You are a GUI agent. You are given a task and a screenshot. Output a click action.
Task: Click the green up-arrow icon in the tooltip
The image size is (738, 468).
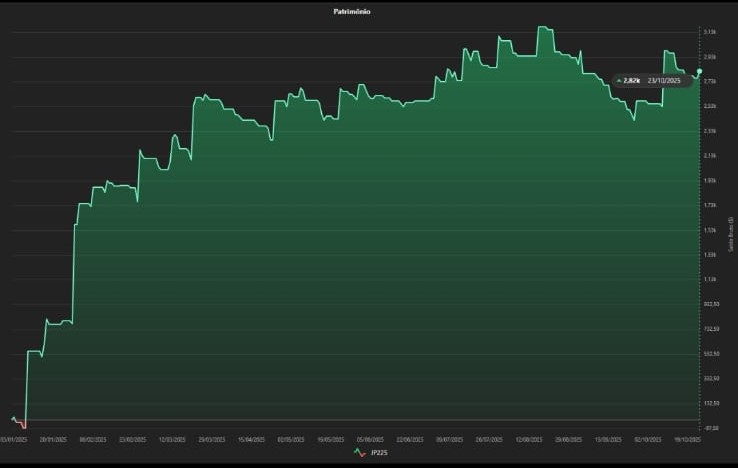click(619, 81)
